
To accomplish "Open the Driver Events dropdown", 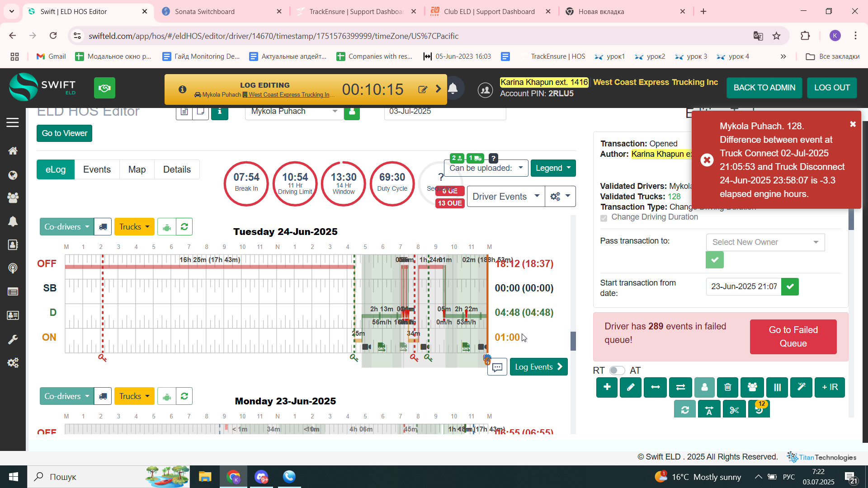I will point(505,197).
